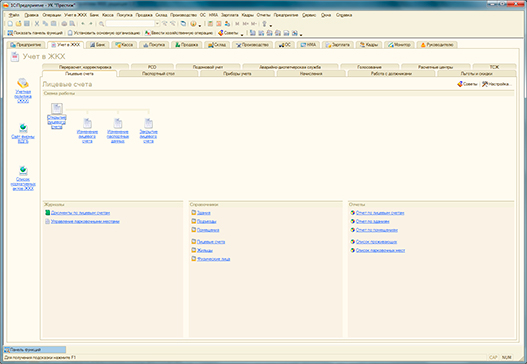Viewport: 527px width, 364px height.
Task: Click the cut scissors icon in toolbar
Action: (37, 24)
